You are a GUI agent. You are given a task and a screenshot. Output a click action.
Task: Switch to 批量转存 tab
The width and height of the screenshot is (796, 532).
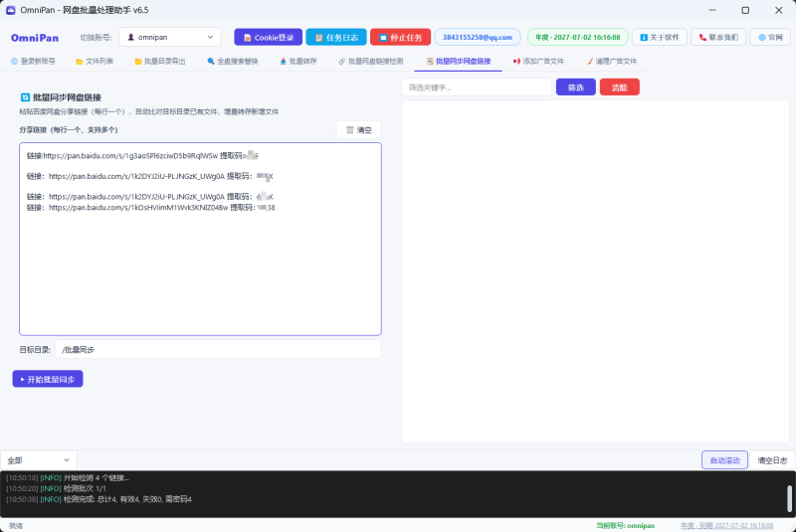[x=298, y=61]
